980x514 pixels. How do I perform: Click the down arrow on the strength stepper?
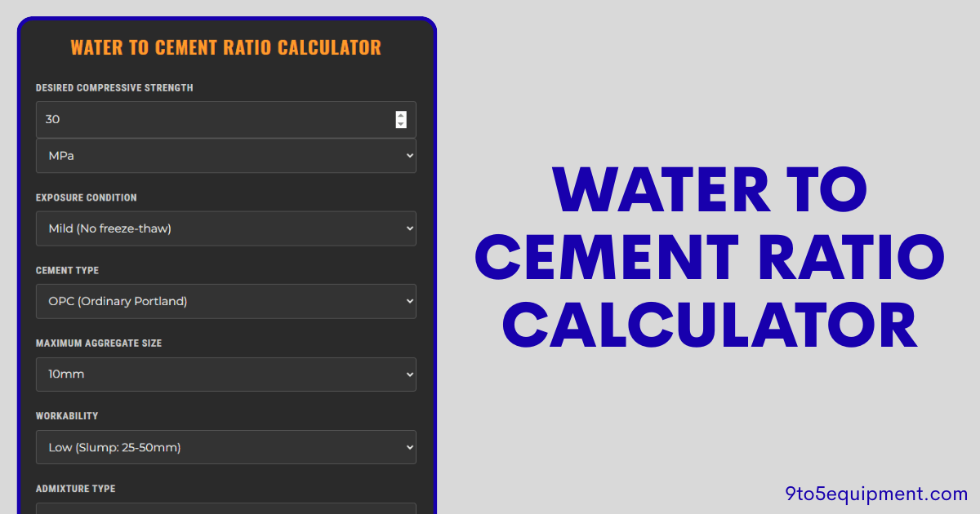pyautogui.click(x=401, y=124)
